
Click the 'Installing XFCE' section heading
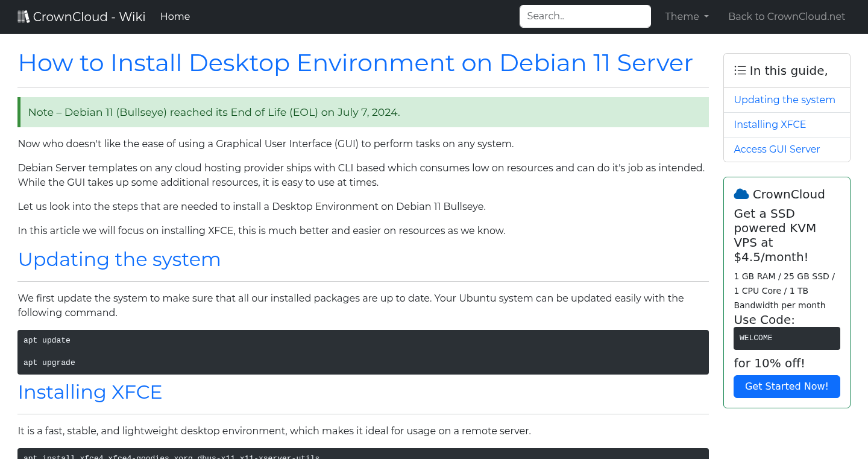90,392
